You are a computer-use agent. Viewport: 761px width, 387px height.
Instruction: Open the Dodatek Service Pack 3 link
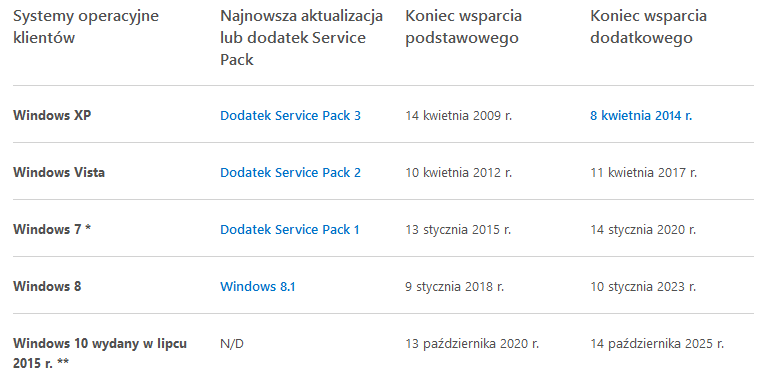click(290, 116)
